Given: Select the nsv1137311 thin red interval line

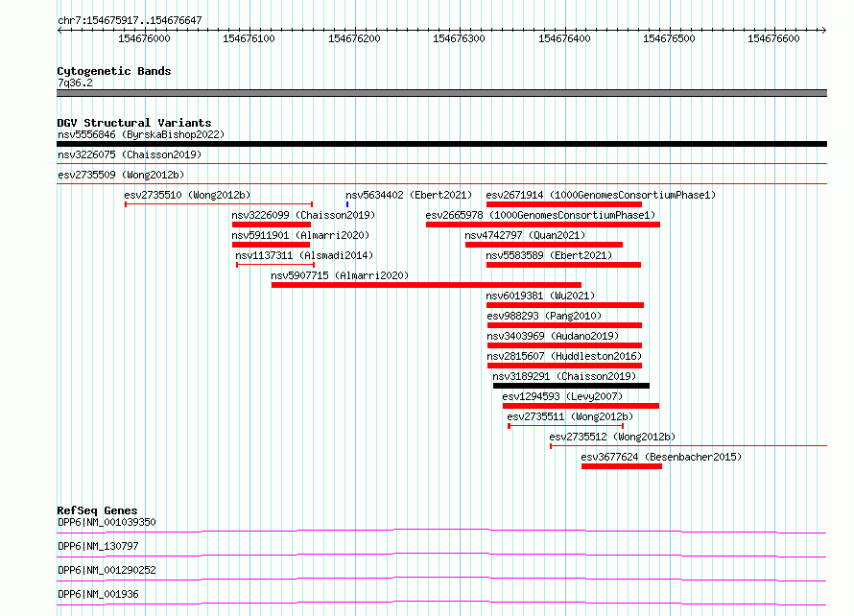Looking at the screenshot, I should [275, 265].
